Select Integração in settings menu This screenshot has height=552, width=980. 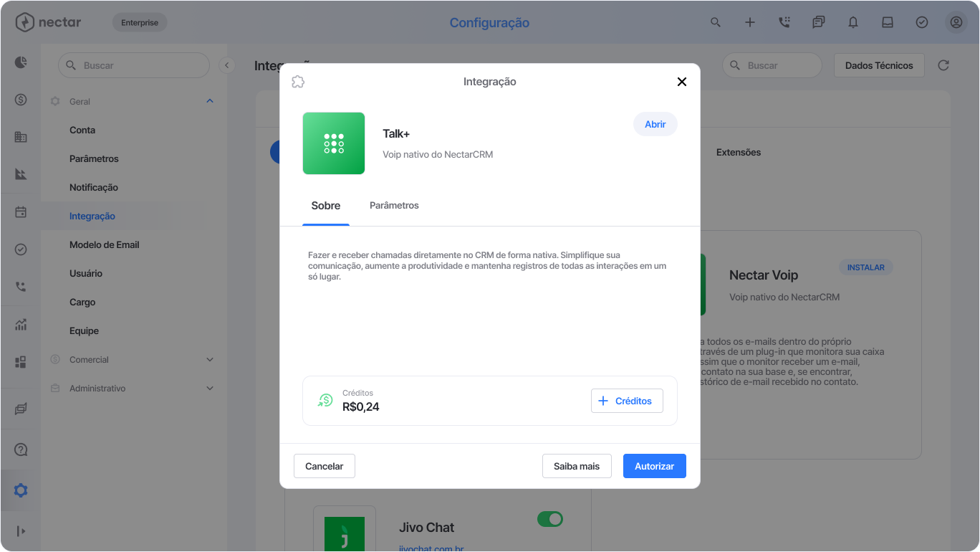click(92, 216)
